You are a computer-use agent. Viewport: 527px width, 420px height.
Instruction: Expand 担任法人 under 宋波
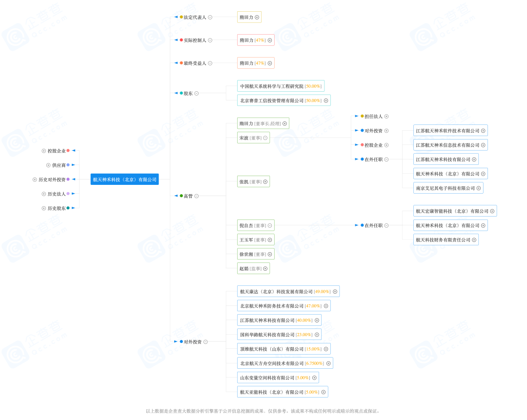pyautogui.click(x=386, y=116)
